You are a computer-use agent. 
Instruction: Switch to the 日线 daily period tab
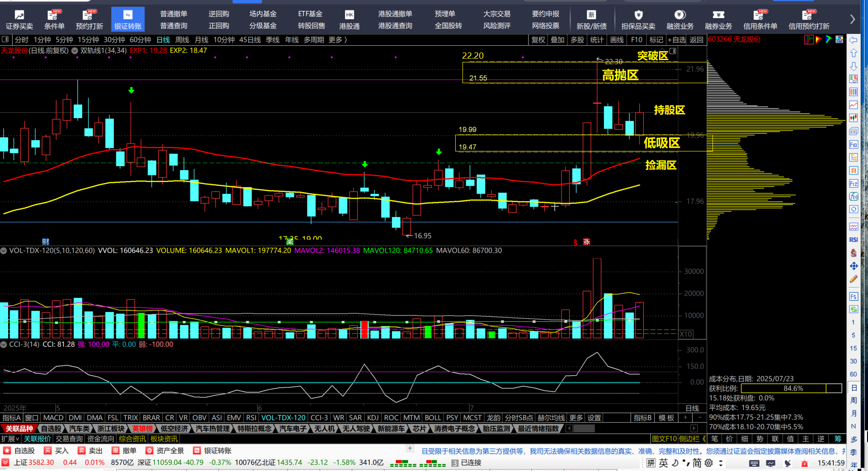pos(163,40)
